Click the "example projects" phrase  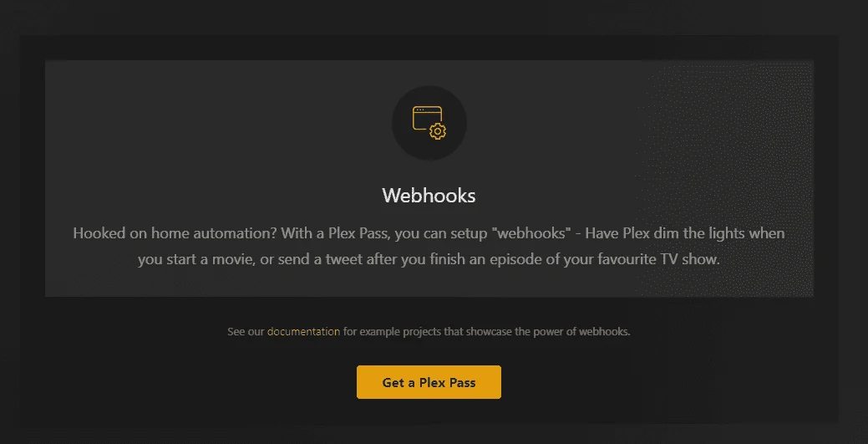[411, 331]
